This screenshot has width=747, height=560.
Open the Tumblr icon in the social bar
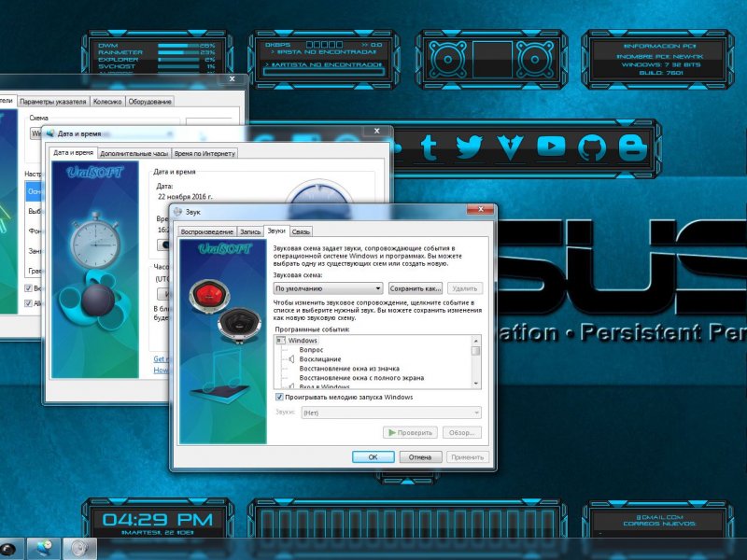click(429, 147)
